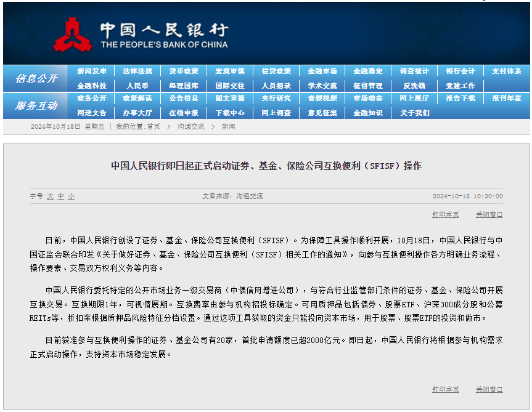The width and height of the screenshot is (532, 412).
Task: Click the 服务互动 category header
Action: (x=36, y=106)
